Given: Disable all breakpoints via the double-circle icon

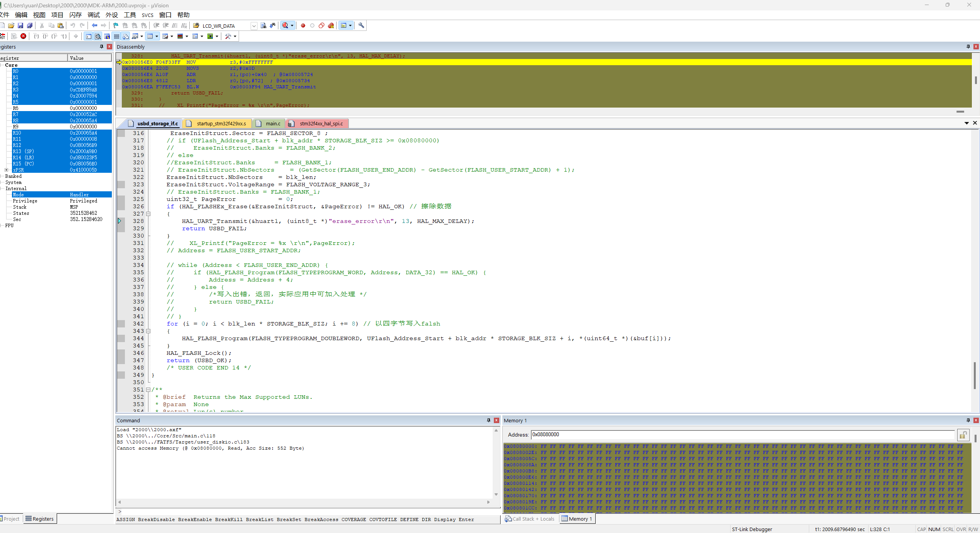Looking at the screenshot, I should pyautogui.click(x=322, y=25).
